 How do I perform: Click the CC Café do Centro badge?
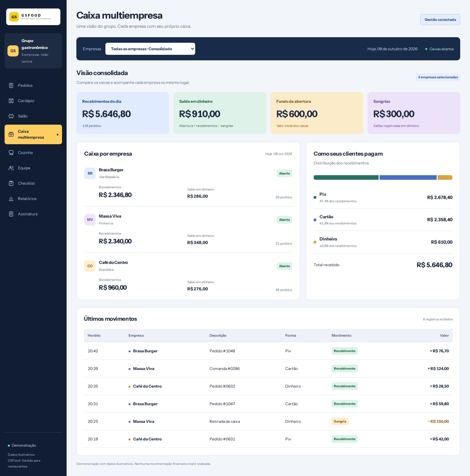90,266
